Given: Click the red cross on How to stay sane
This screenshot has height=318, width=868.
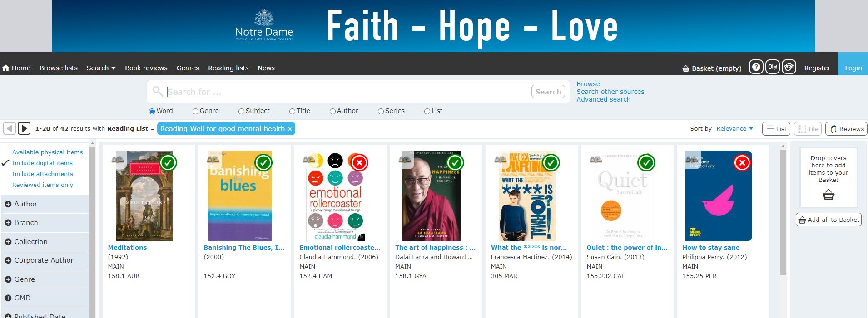Looking at the screenshot, I should coord(742,162).
